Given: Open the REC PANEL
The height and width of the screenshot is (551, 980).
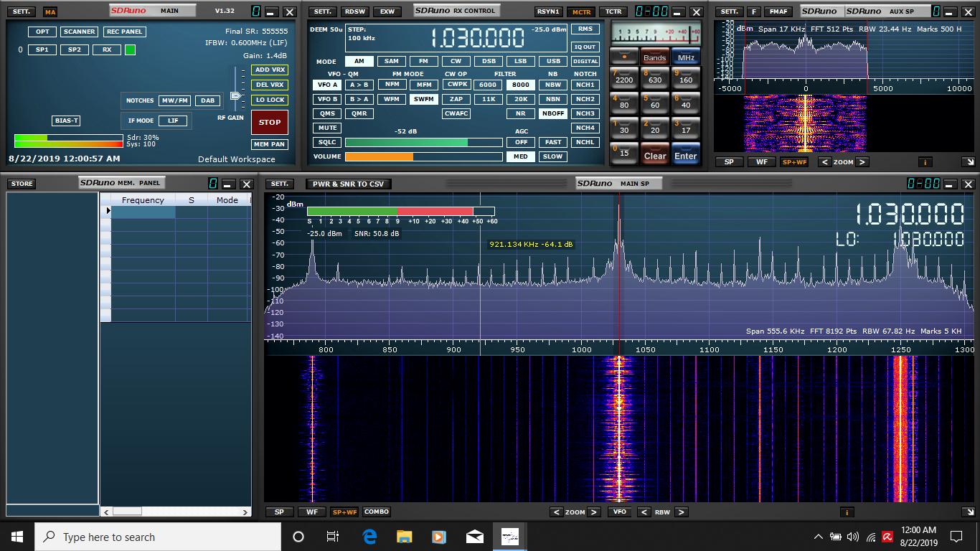Looking at the screenshot, I should tap(124, 32).
